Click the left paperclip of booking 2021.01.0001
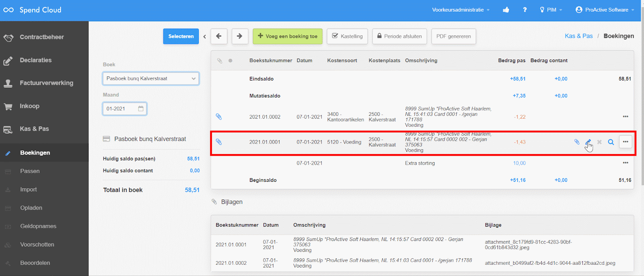This screenshot has height=276, width=644. point(219,142)
